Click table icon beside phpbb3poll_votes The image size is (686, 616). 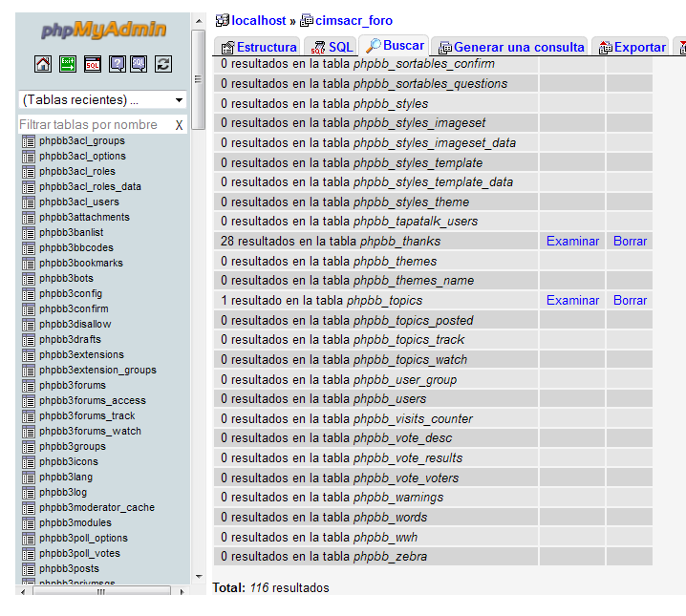pos(29,554)
